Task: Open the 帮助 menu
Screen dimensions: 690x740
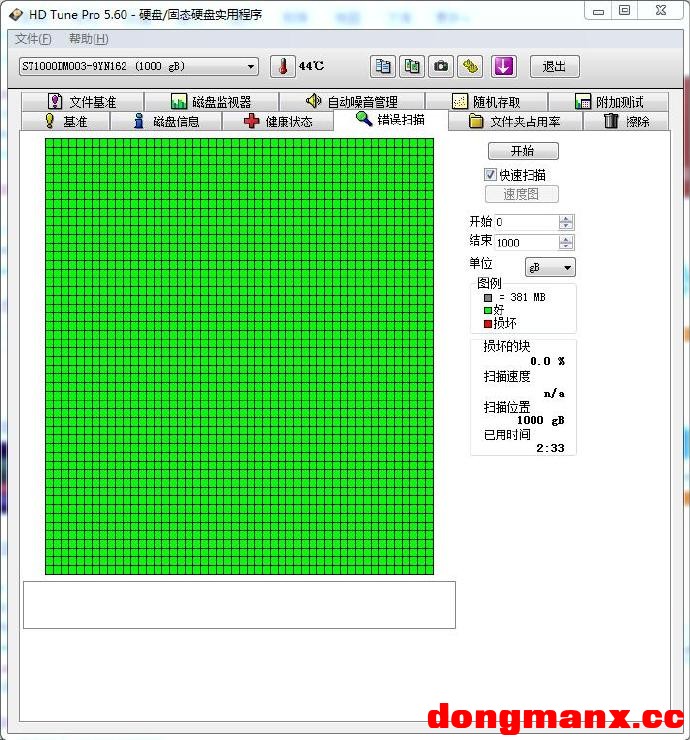Action: click(88, 39)
